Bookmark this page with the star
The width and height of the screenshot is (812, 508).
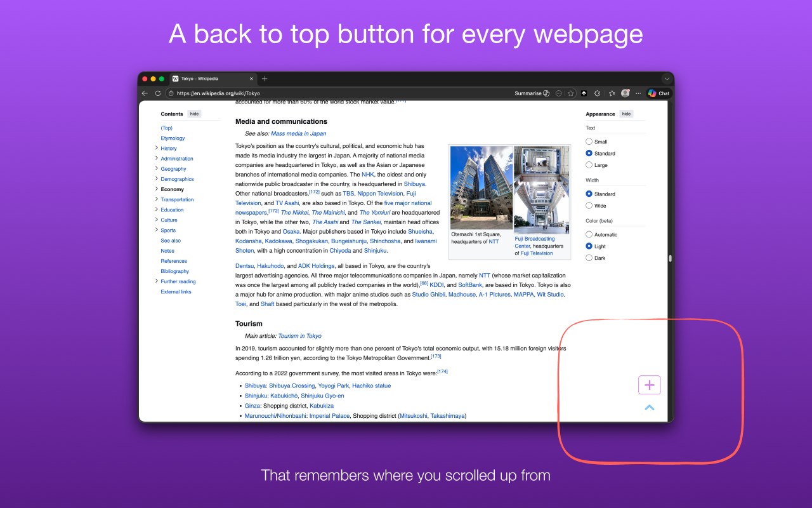click(x=571, y=93)
